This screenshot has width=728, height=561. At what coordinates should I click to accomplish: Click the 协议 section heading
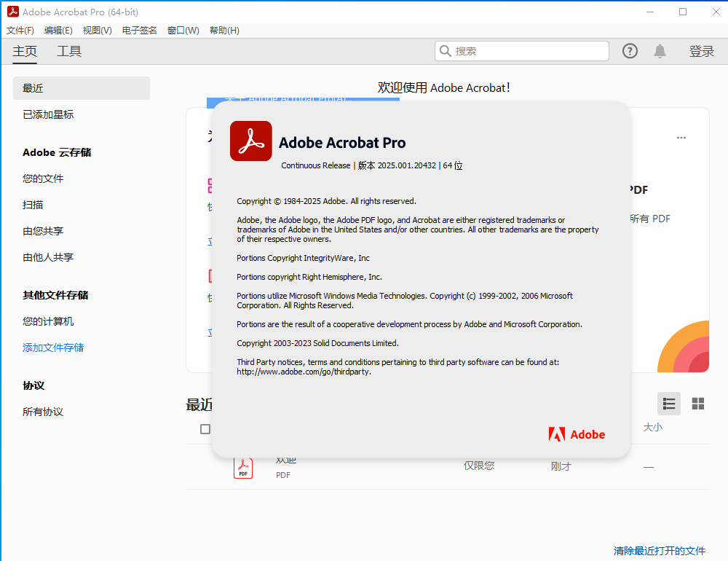click(33, 385)
